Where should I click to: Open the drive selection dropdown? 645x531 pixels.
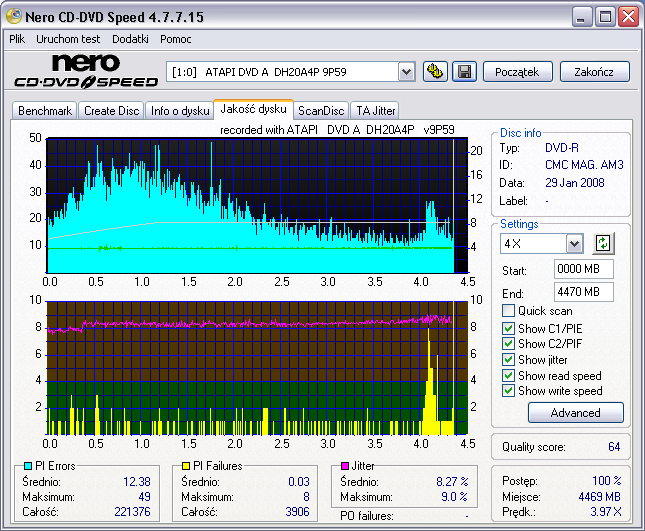[406, 72]
